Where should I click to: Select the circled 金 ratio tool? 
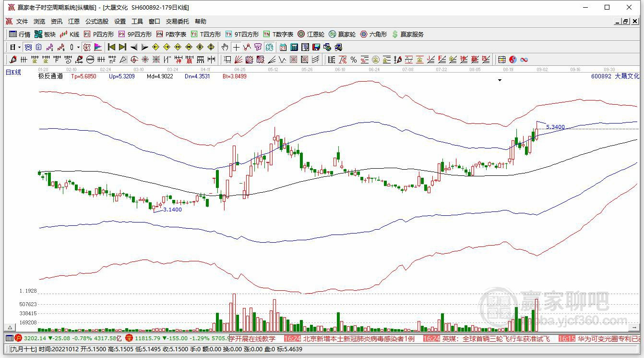[x=375, y=60]
